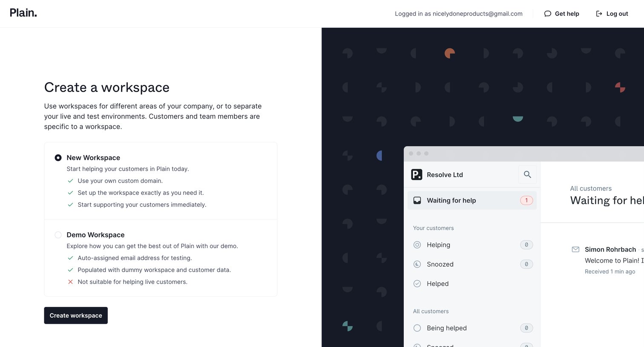Click the Create workspace button
644x347 pixels.
coord(76,315)
